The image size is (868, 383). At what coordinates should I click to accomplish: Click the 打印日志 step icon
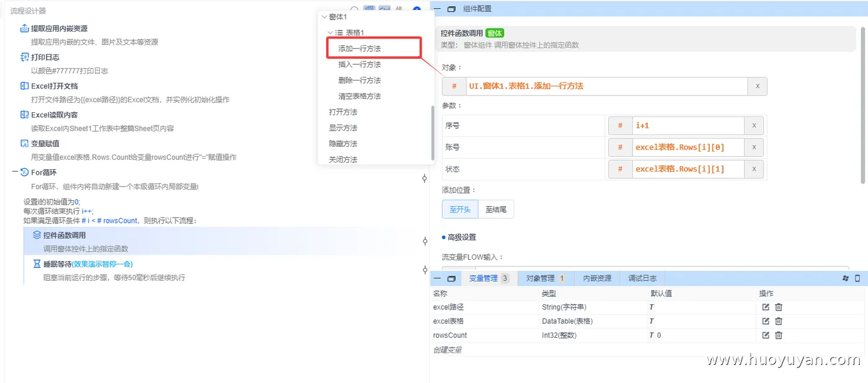(25, 57)
